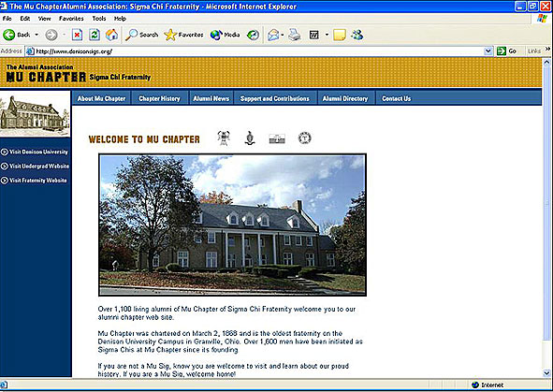Click the Go button beside address bar
Image resolution: width=553 pixels, height=392 pixels.
click(507, 51)
